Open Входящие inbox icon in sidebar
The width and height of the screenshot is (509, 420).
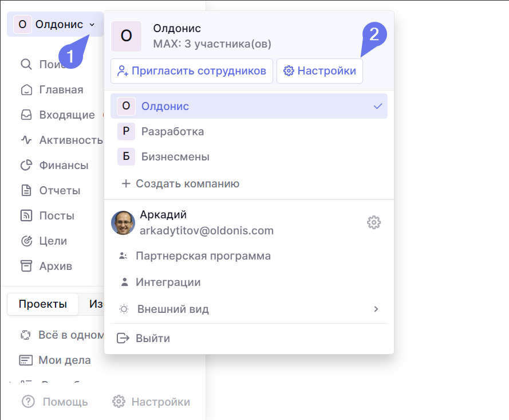(26, 115)
